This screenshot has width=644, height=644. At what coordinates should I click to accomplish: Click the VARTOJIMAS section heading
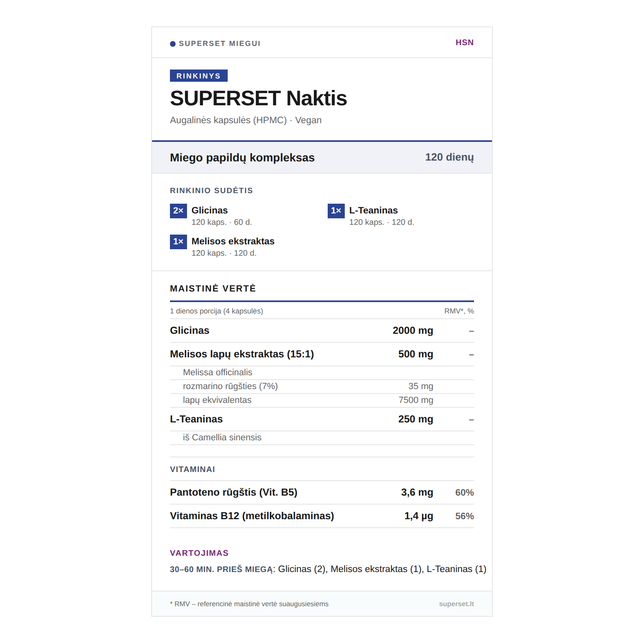click(199, 553)
